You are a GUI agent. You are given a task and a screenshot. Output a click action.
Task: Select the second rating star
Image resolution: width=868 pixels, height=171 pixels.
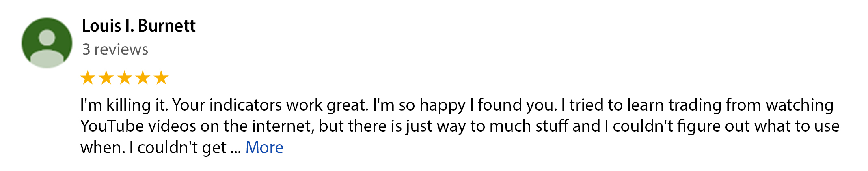click(106, 77)
